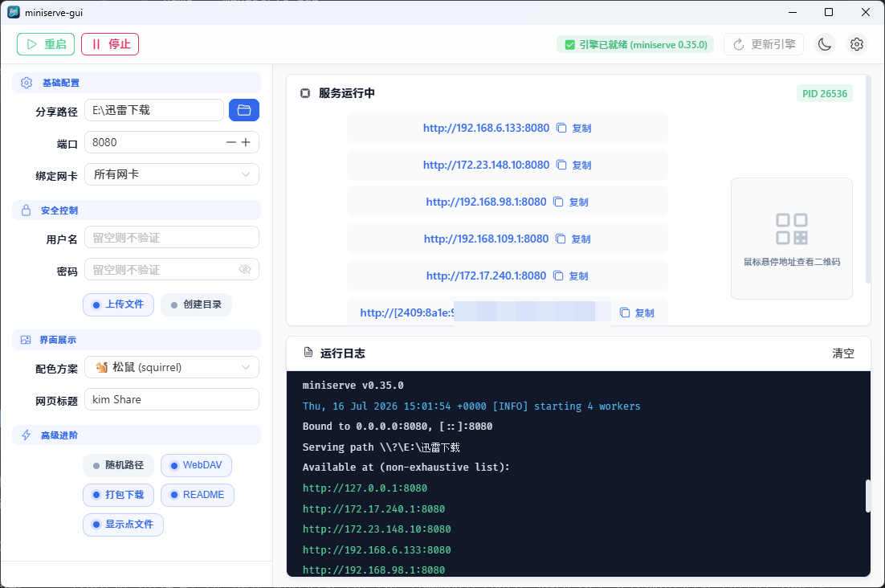Click the 网页标题 kim Share field

tap(172, 399)
